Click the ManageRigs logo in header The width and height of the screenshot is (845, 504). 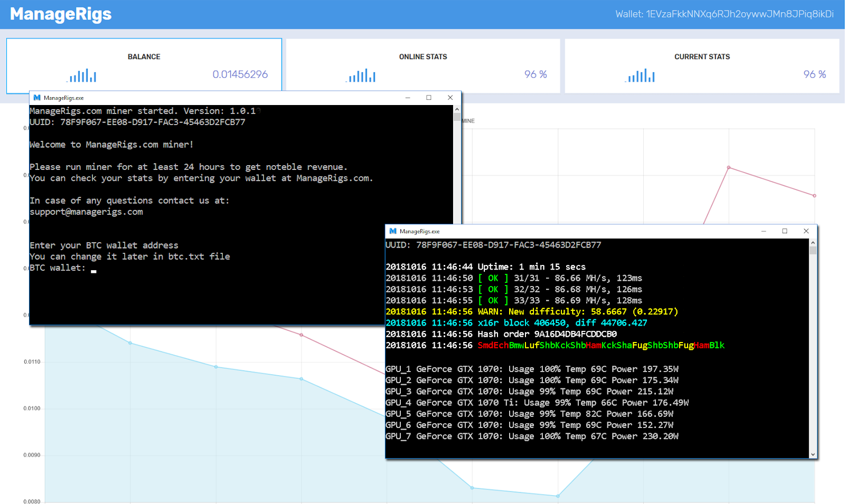click(x=61, y=14)
